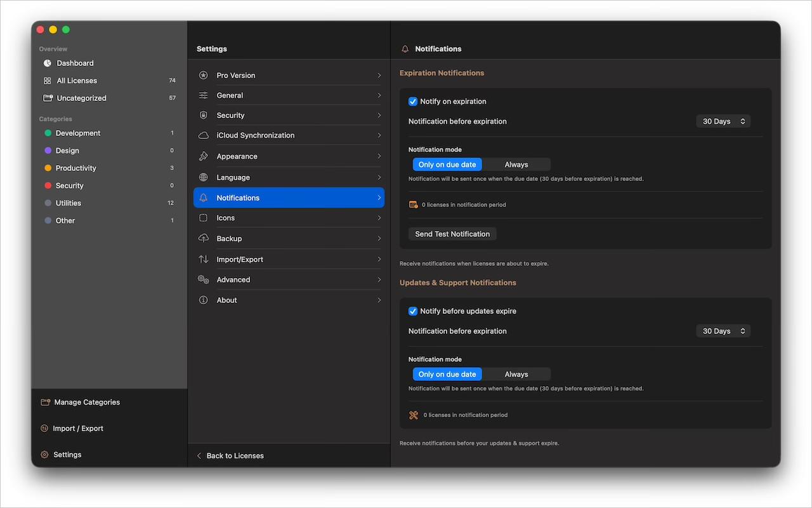This screenshot has width=812, height=508.
Task: Click the red Security category color dot
Action: point(48,185)
